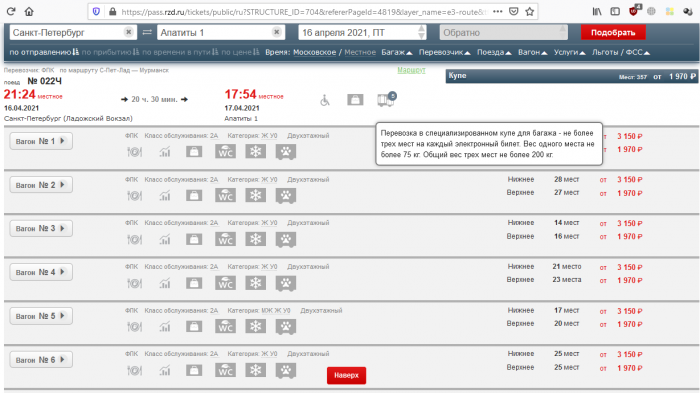700x393 pixels.
Task: Expand Вагон № 1 details
Action: click(x=41, y=141)
